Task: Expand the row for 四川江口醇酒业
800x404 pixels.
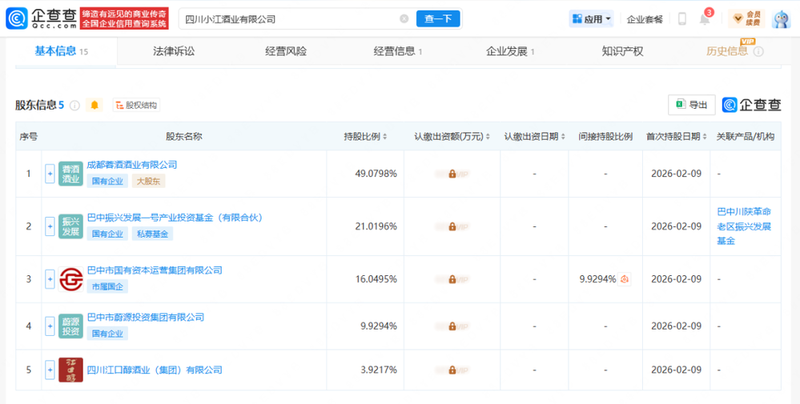Action: (x=50, y=370)
